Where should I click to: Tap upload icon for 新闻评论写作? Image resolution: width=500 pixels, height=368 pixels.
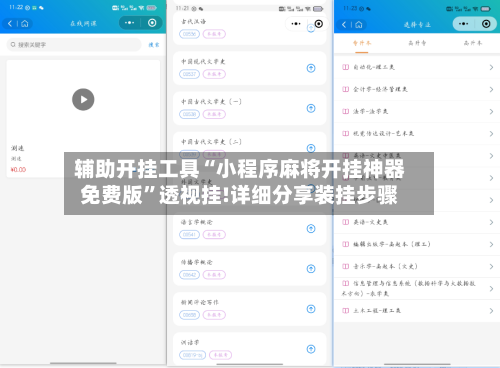311,309
